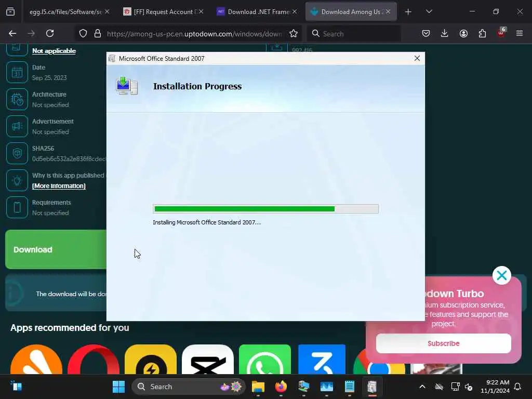532x399 pixels.
Task: Click the padlock site info icon
Action: tap(98, 33)
